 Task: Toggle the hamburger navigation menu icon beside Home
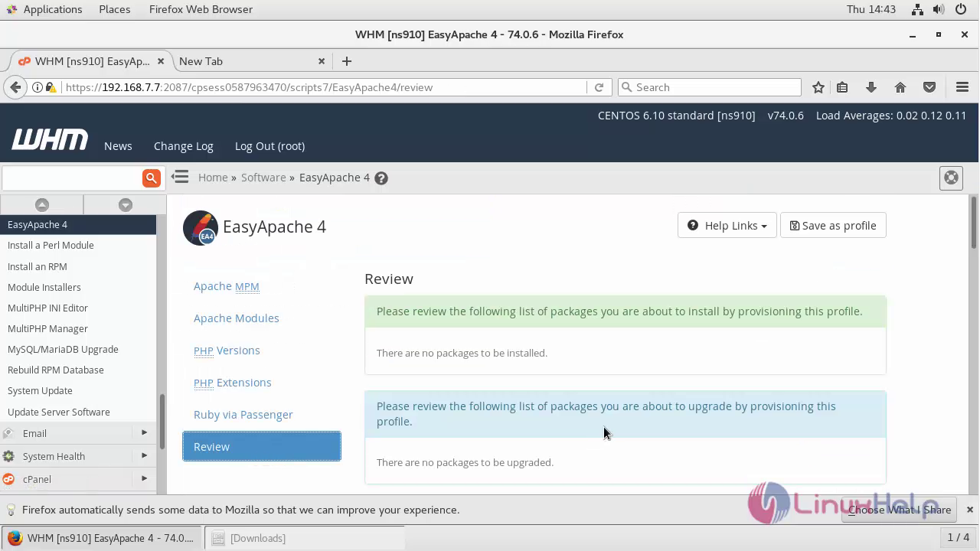180,177
